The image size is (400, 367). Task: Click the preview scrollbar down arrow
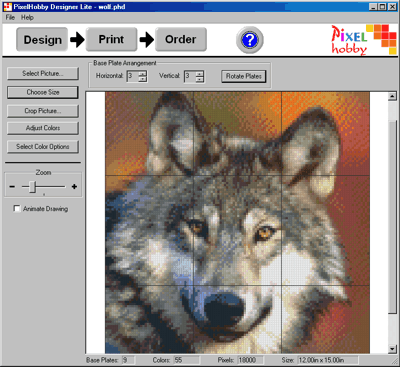click(x=392, y=349)
